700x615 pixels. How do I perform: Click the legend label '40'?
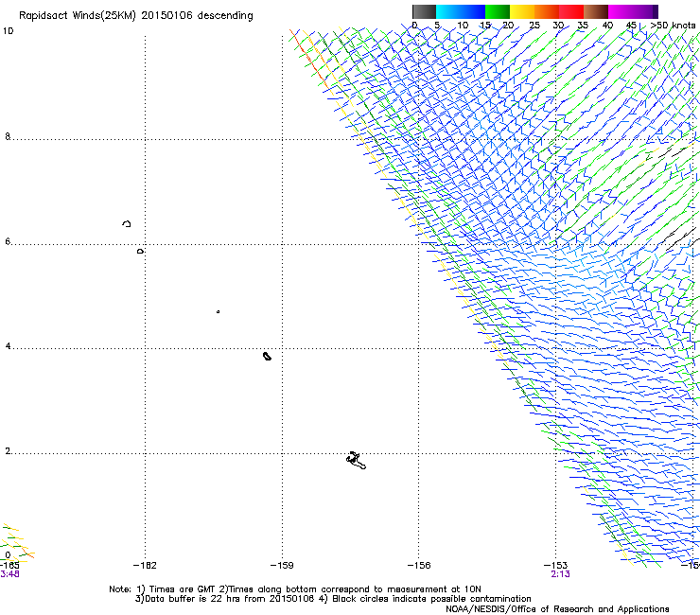pyautogui.click(x=607, y=26)
